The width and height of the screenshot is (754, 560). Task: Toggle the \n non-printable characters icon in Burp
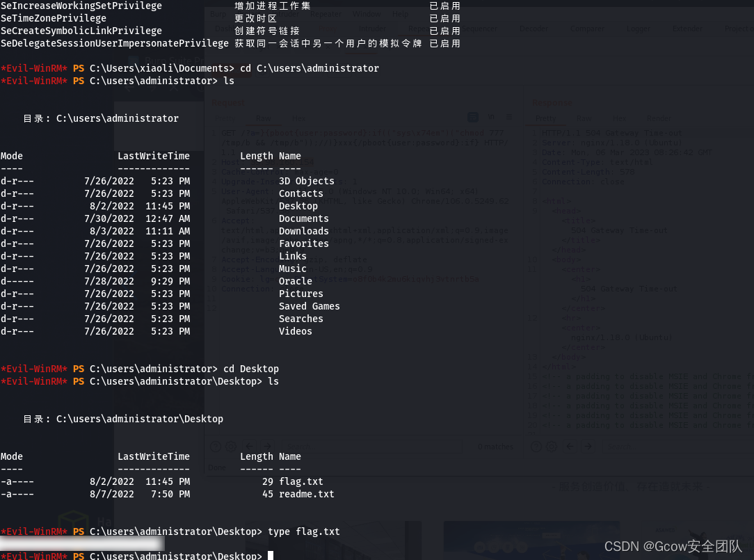tap(491, 117)
